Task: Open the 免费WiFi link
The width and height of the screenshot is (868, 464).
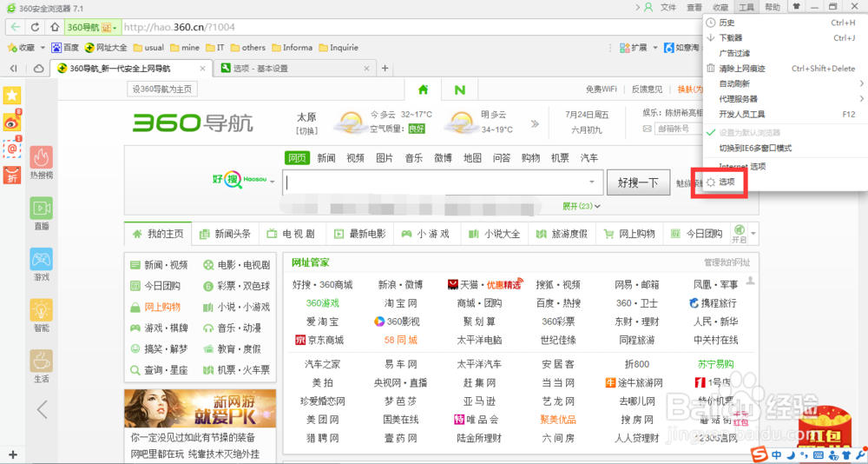Action: pos(602,89)
